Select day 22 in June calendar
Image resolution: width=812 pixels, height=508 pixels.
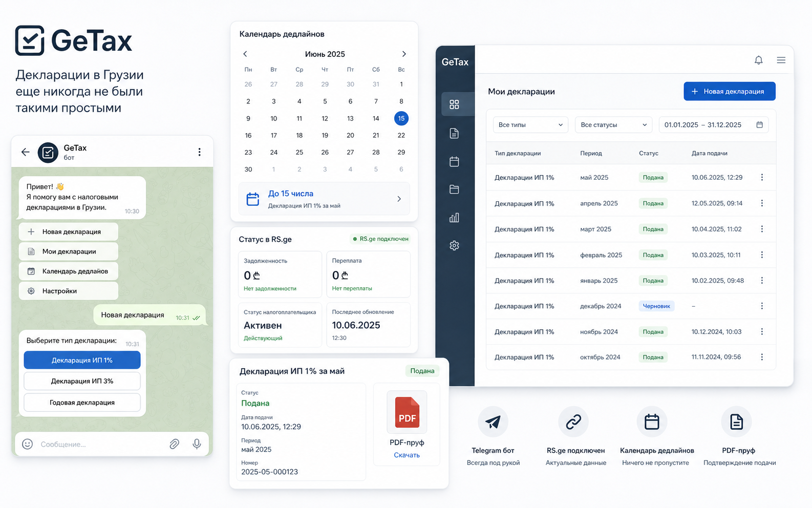pyautogui.click(x=401, y=135)
